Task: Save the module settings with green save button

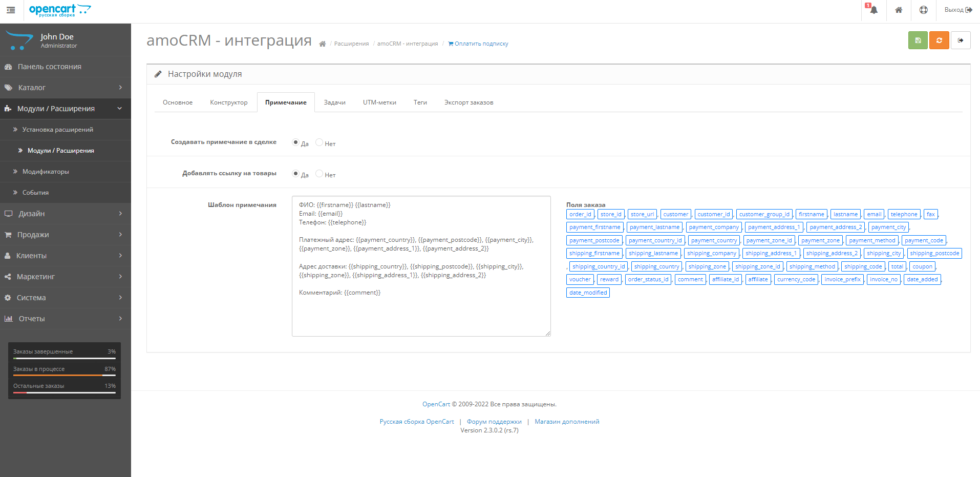Action: 917,40
